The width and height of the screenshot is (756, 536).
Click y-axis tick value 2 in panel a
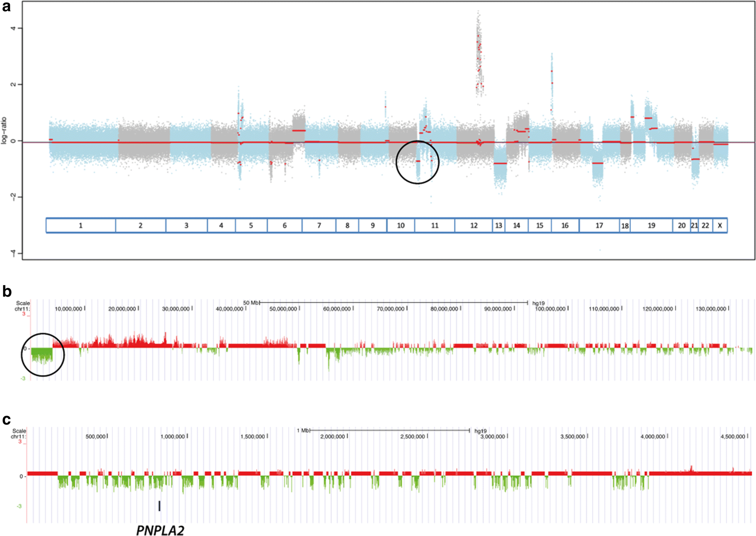pyautogui.click(x=13, y=84)
